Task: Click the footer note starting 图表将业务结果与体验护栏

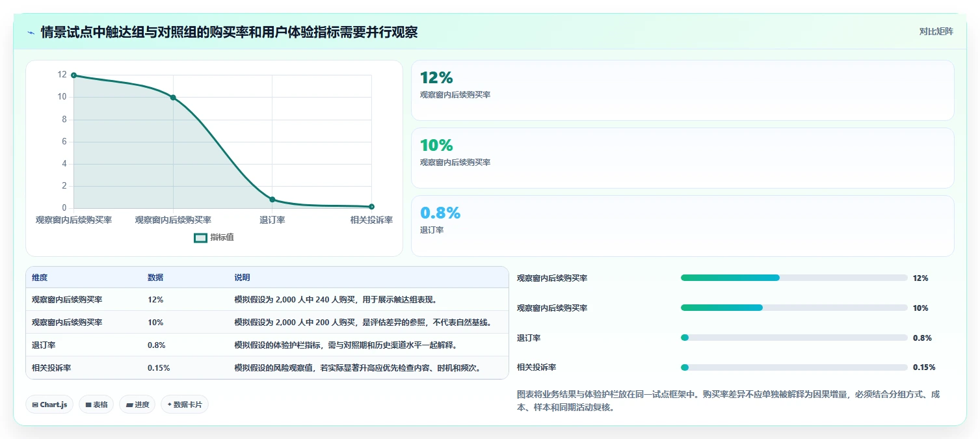Action: (728, 401)
